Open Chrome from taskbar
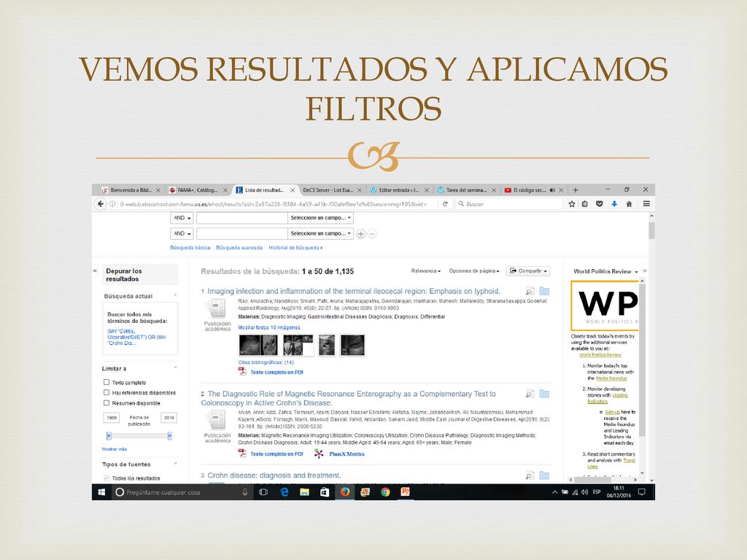The image size is (747, 560). point(385,492)
